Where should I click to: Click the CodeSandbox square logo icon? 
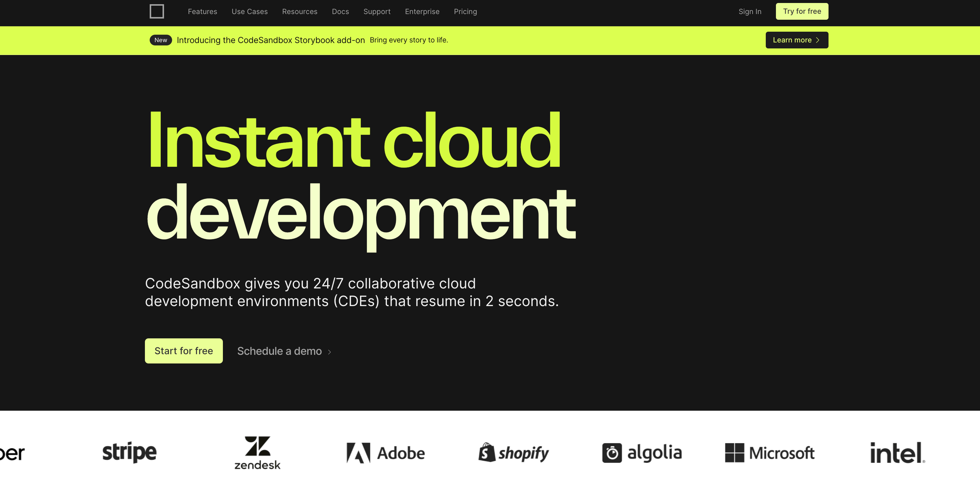click(x=157, y=11)
